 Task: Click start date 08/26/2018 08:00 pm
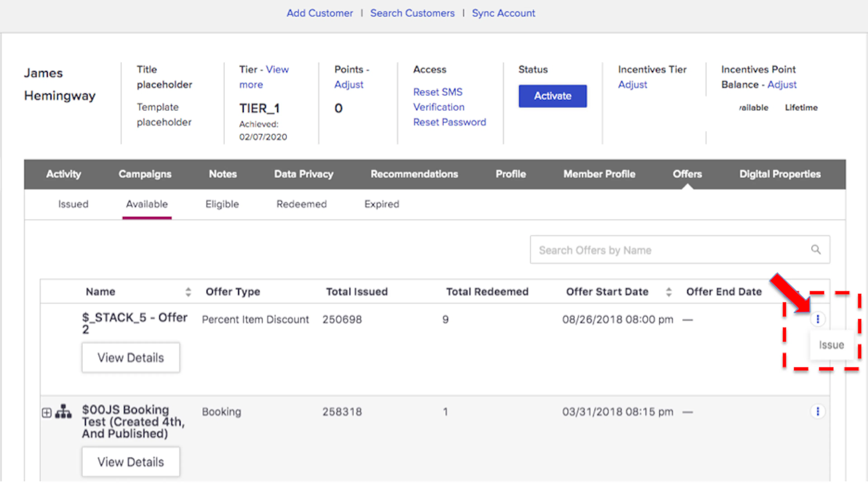(x=618, y=319)
